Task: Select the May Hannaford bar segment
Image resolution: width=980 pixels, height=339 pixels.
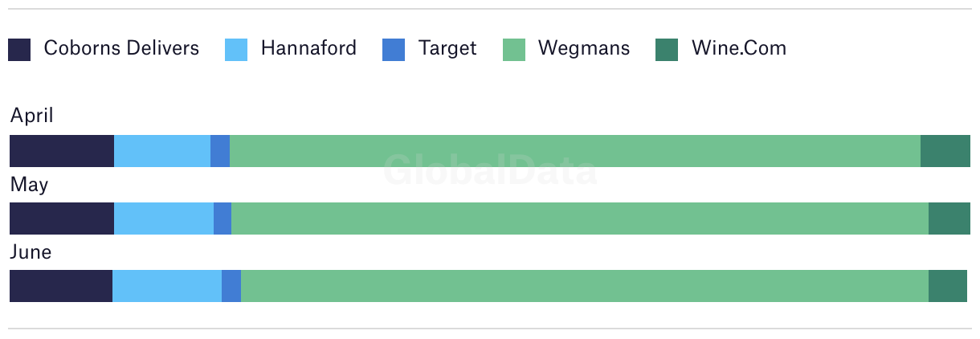Action: [x=164, y=219]
